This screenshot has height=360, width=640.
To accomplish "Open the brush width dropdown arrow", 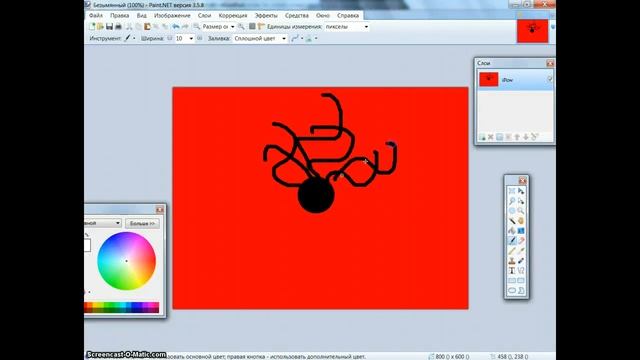I will [191, 38].
